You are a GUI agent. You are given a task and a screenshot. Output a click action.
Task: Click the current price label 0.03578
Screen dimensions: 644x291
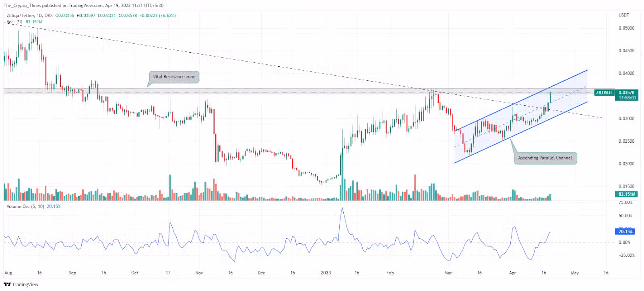click(x=626, y=93)
